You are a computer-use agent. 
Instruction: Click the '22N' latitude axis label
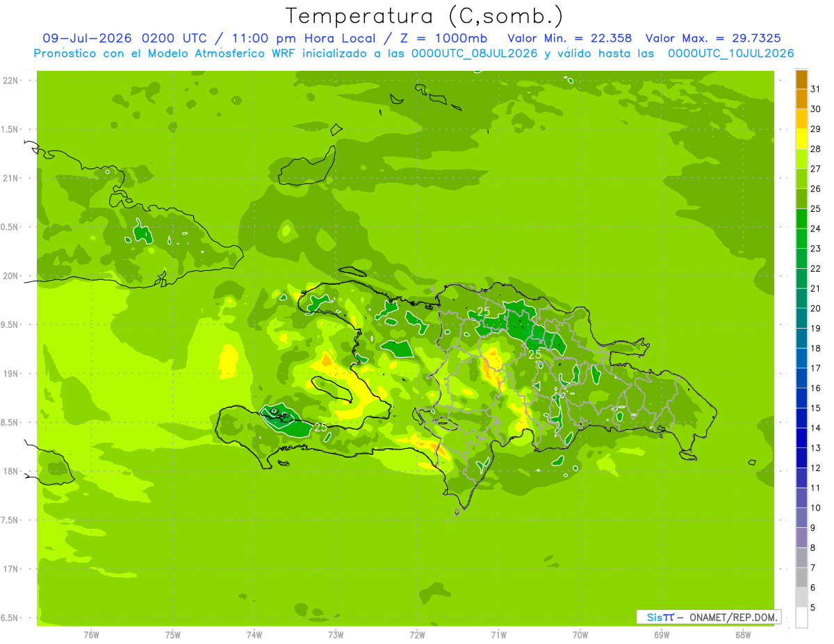(x=10, y=81)
